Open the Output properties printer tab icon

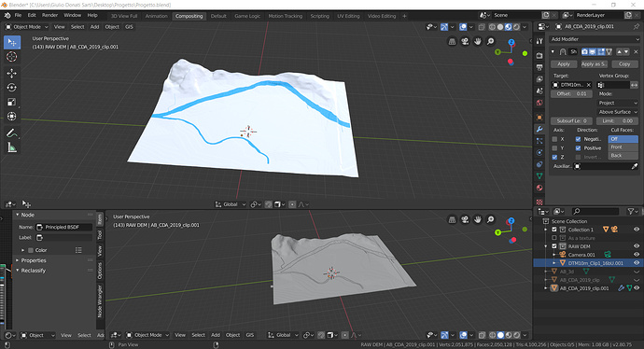[x=539, y=67]
